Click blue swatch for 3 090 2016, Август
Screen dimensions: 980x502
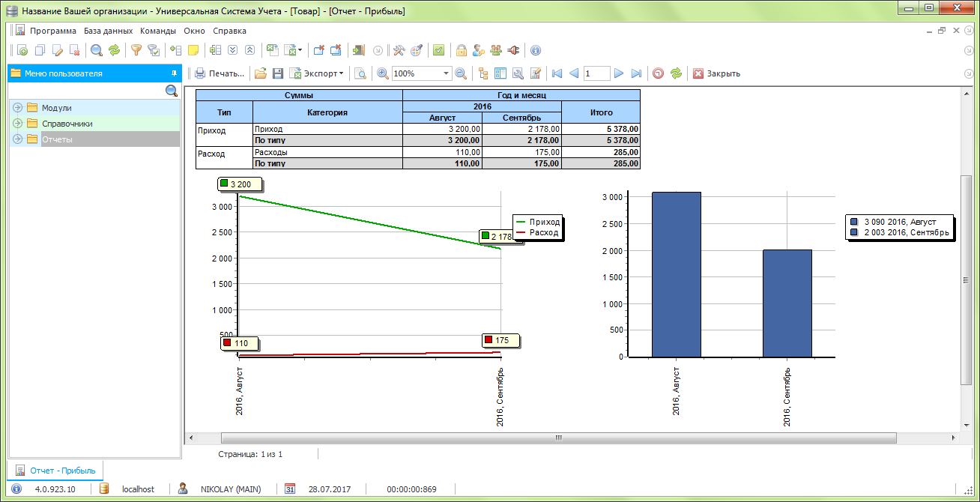(x=854, y=222)
